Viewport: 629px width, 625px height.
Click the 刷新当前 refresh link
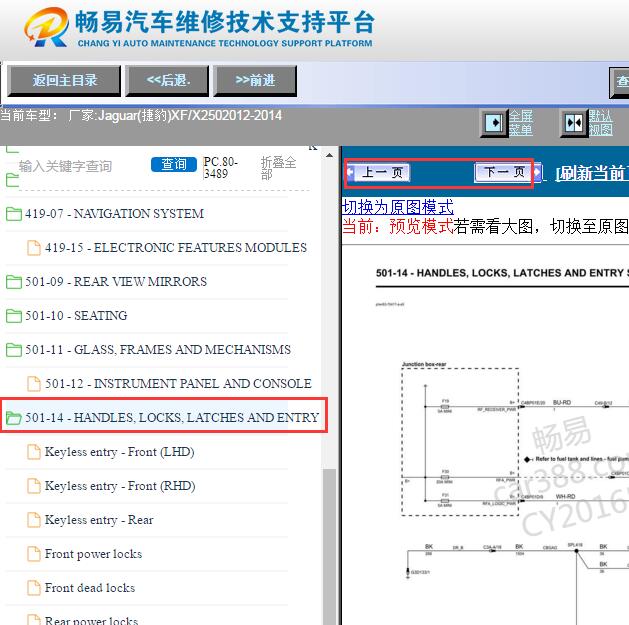tap(592, 173)
